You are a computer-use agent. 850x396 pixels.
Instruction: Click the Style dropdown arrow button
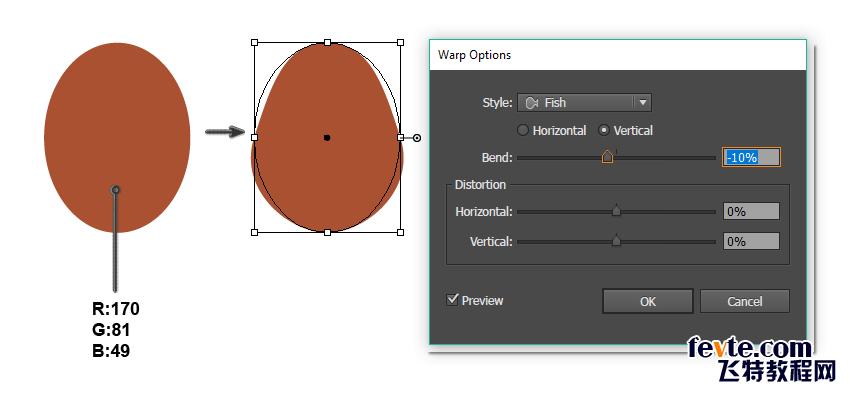coord(643,102)
